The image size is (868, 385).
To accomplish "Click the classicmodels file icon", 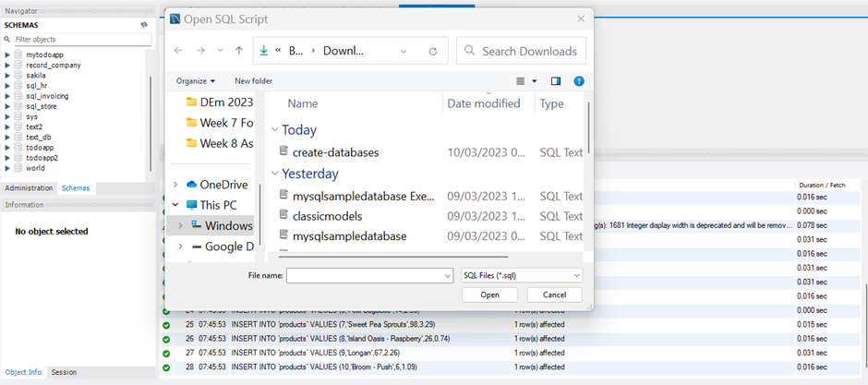I will (x=284, y=214).
